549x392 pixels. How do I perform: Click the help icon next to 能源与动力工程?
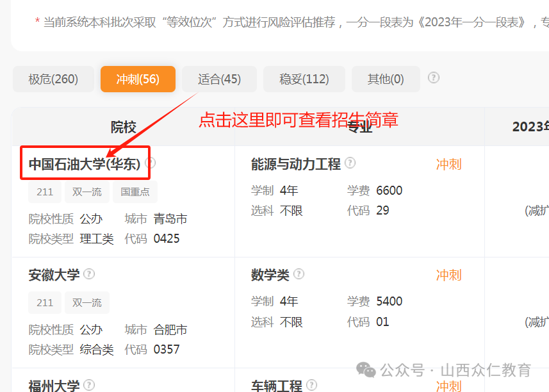pos(350,163)
